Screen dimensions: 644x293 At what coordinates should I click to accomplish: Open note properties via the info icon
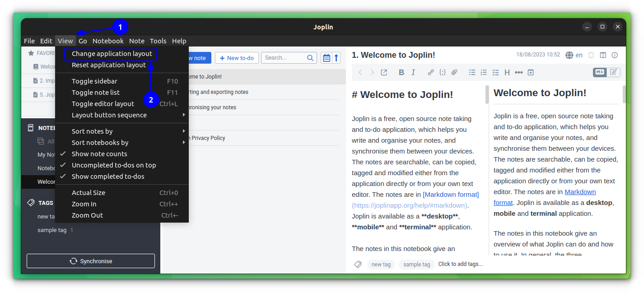[x=615, y=55]
